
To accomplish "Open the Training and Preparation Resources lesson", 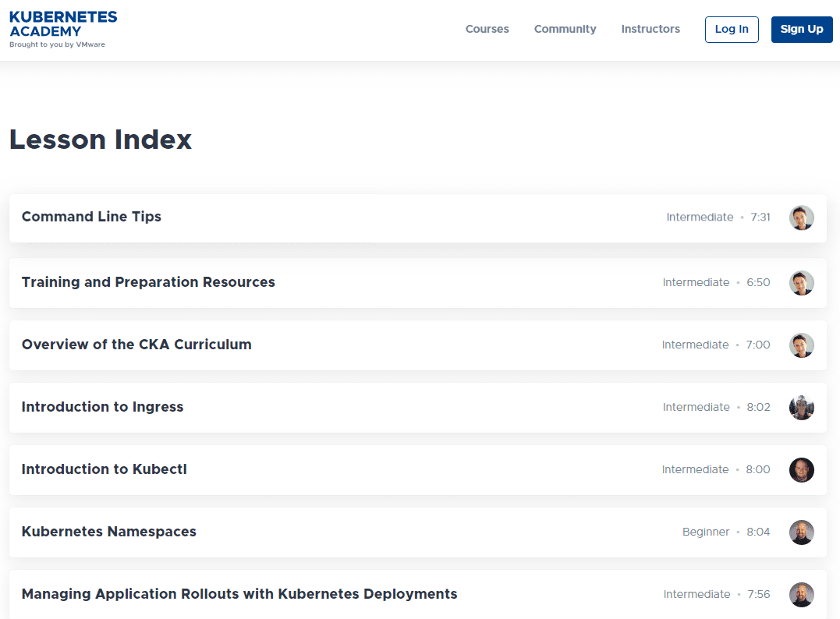I will point(148,282).
